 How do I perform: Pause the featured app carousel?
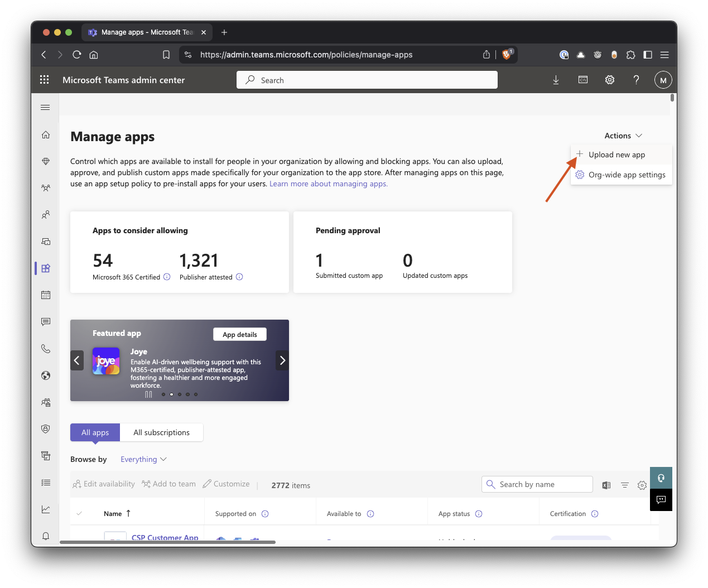pos(148,394)
